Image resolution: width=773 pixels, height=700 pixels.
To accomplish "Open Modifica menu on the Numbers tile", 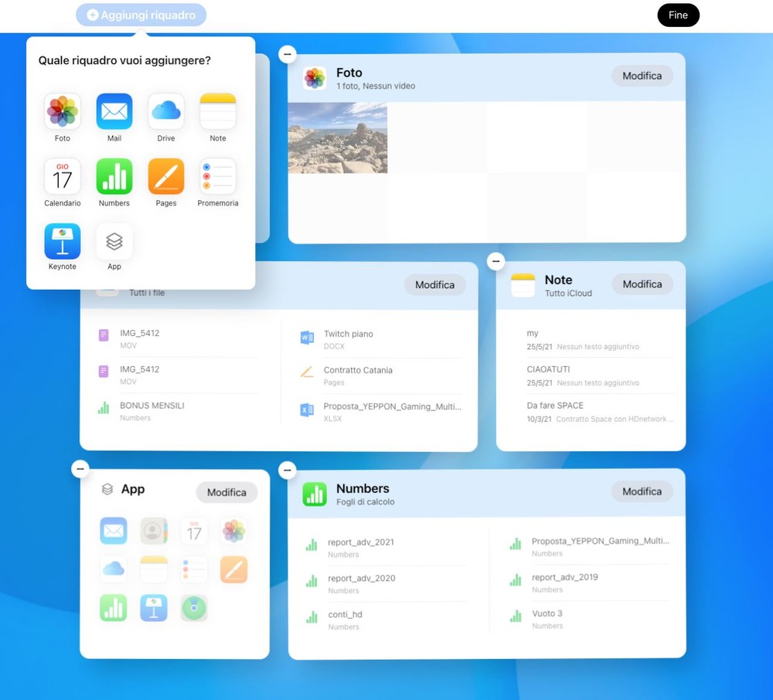I will click(x=642, y=491).
